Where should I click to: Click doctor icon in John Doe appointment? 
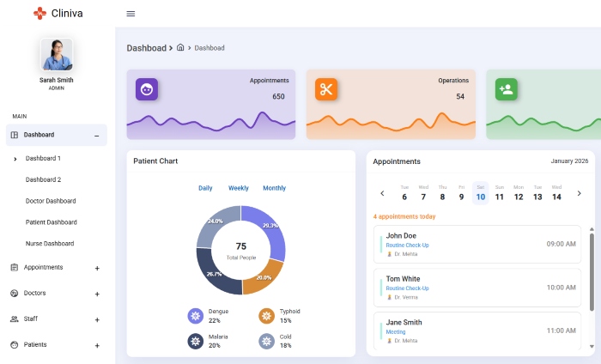[x=390, y=254]
